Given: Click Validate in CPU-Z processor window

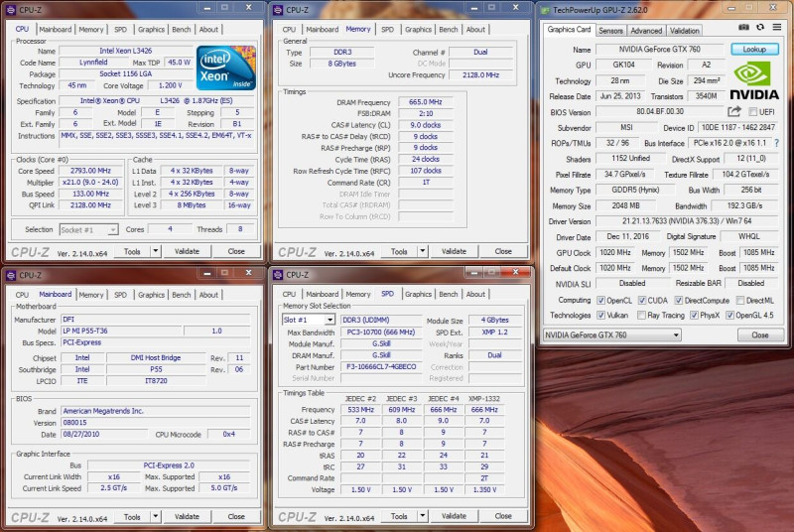Looking at the screenshot, I should 187,251.
